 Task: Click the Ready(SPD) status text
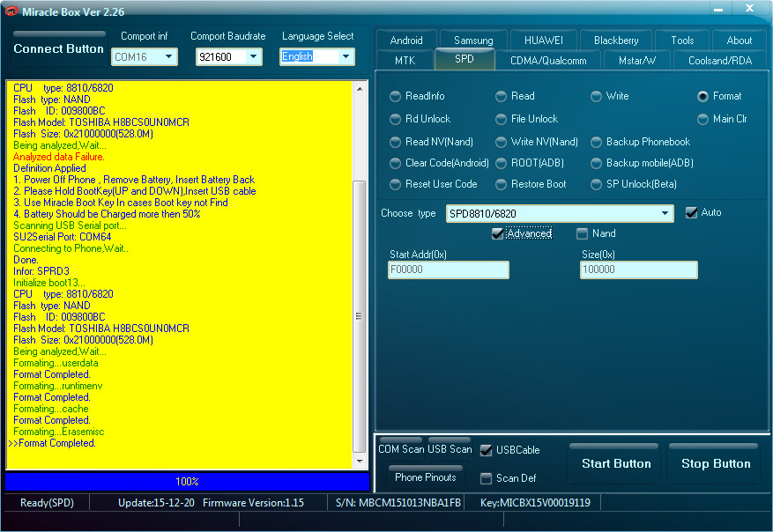(x=47, y=502)
